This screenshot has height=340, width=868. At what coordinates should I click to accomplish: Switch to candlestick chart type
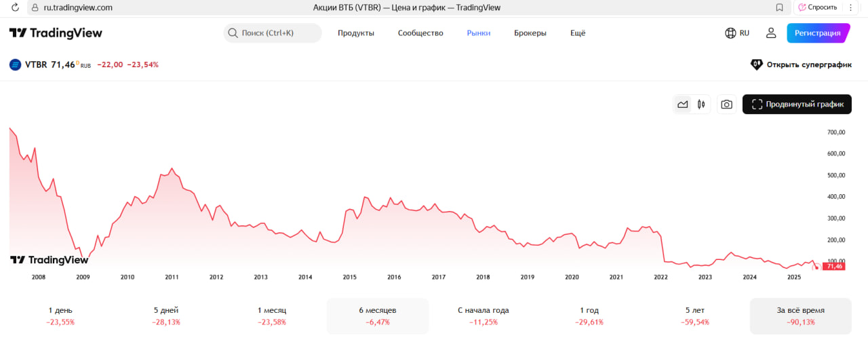click(701, 104)
